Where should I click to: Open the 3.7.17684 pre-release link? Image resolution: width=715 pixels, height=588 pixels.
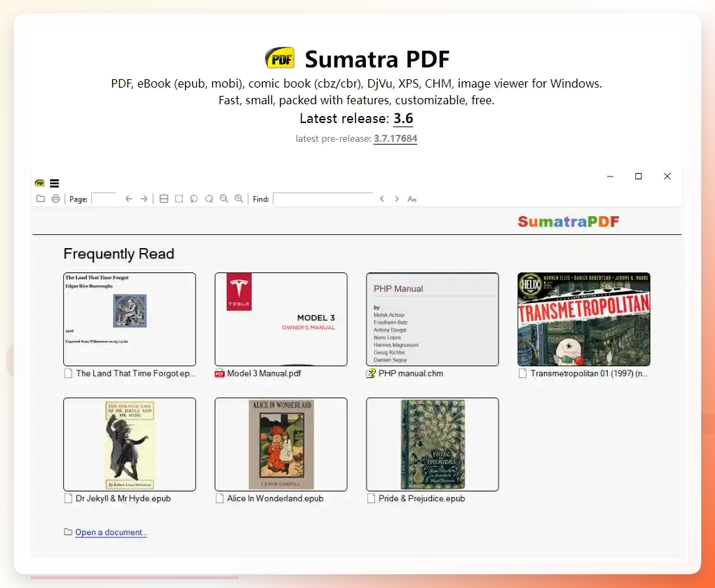[395, 138]
